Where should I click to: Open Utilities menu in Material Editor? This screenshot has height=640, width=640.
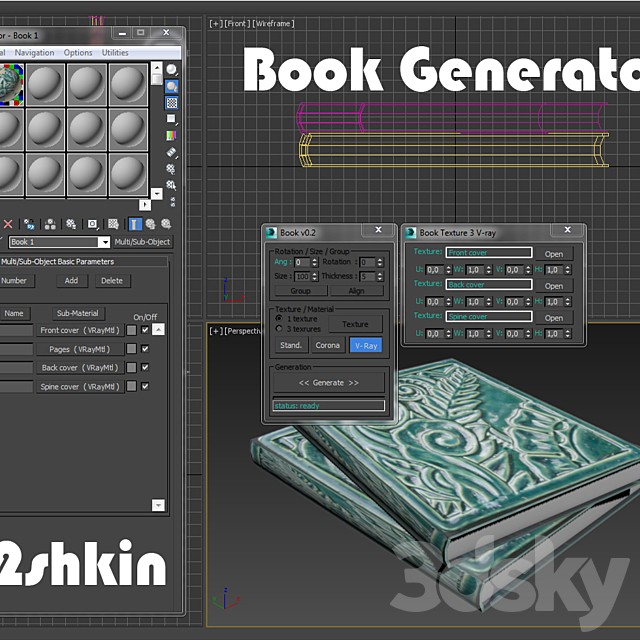point(115,53)
